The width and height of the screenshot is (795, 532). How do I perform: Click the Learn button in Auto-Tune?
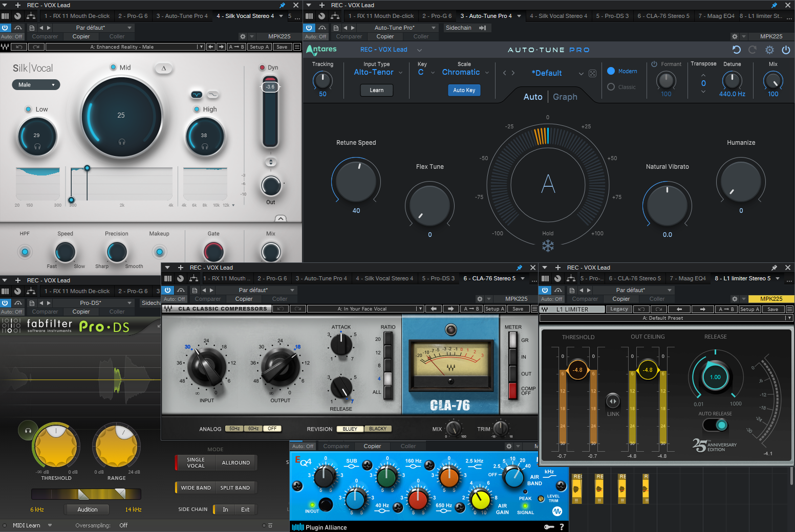[377, 90]
